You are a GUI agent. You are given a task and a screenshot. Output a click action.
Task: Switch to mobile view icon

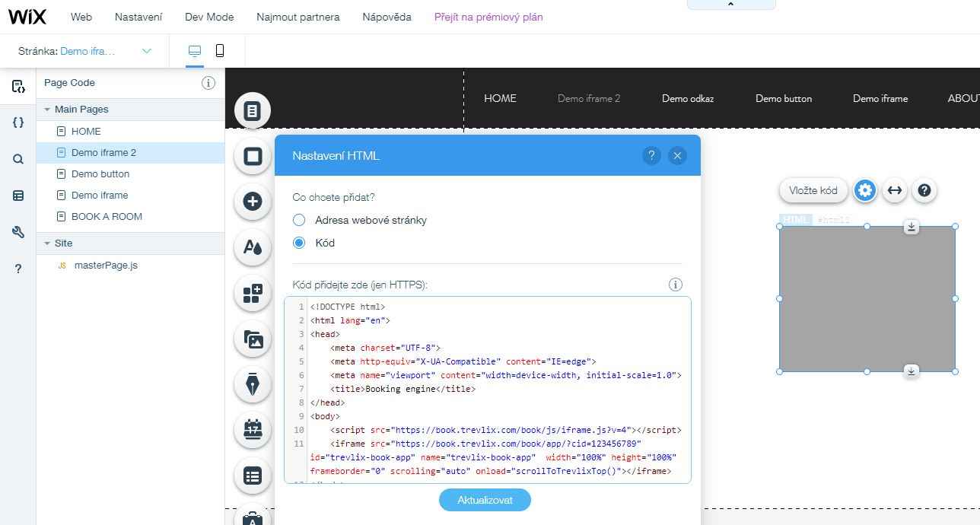click(x=220, y=51)
